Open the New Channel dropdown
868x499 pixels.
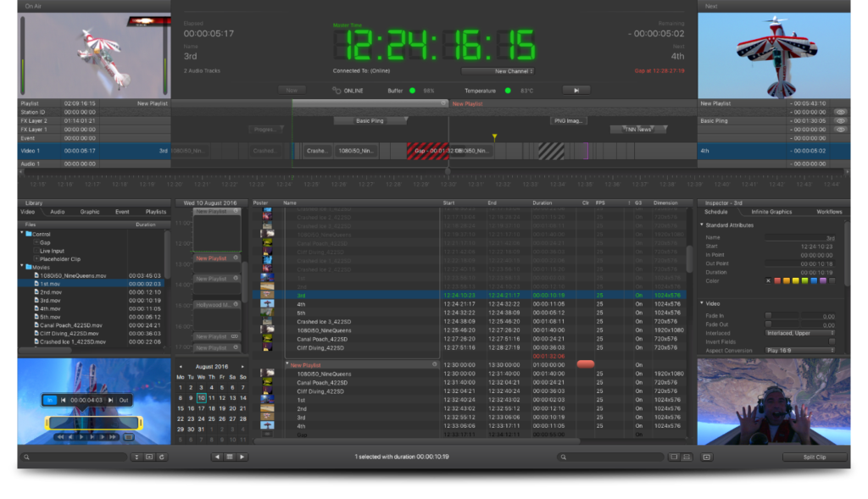pos(498,71)
